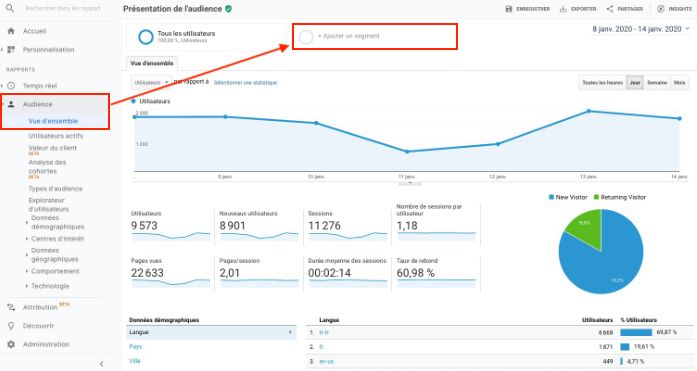Click the Exporter download icon
This screenshot has width=697, height=371.
(563, 9)
